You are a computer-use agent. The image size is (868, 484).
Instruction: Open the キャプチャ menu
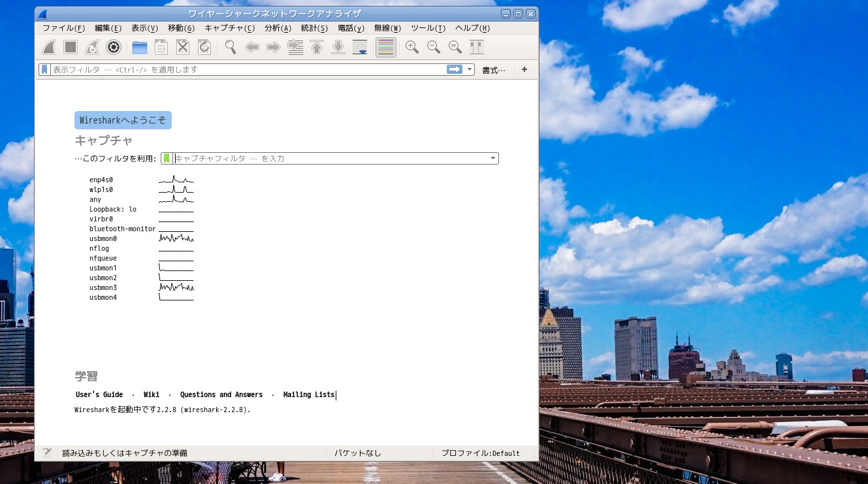point(230,28)
